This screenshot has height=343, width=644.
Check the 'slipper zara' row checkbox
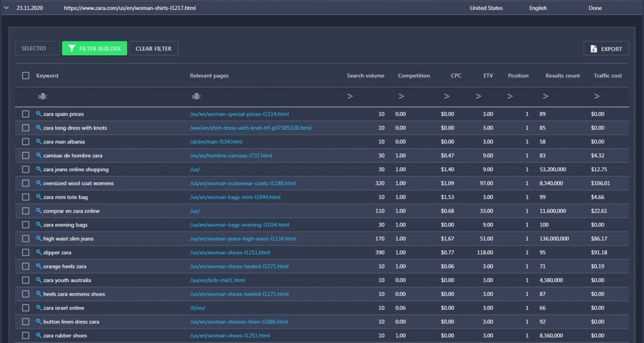pyautogui.click(x=25, y=252)
